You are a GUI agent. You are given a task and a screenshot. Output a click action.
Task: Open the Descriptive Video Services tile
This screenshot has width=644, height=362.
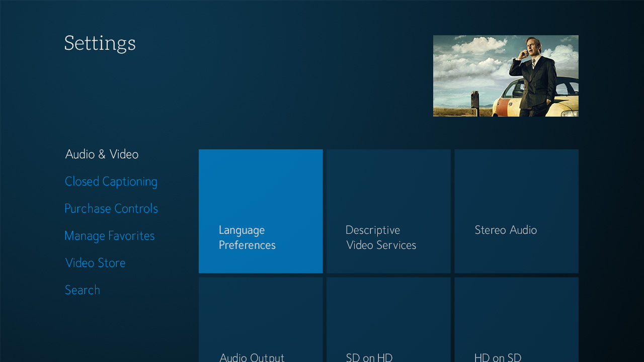pos(388,211)
